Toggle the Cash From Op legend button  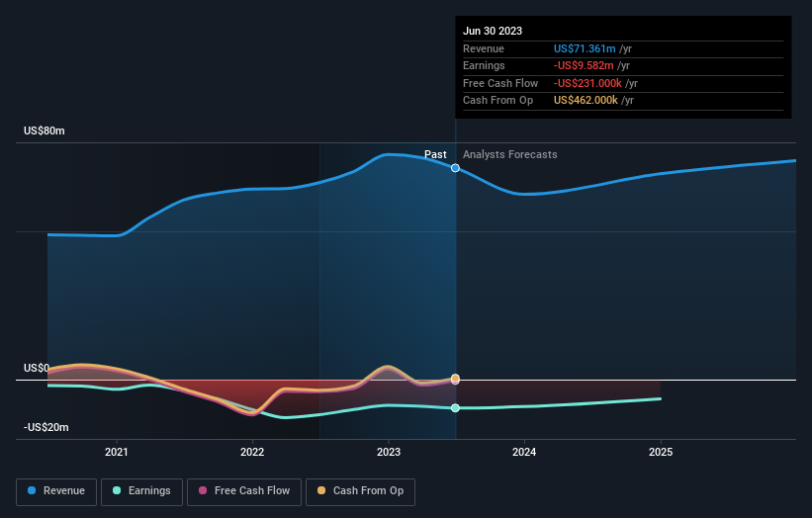click(360, 491)
